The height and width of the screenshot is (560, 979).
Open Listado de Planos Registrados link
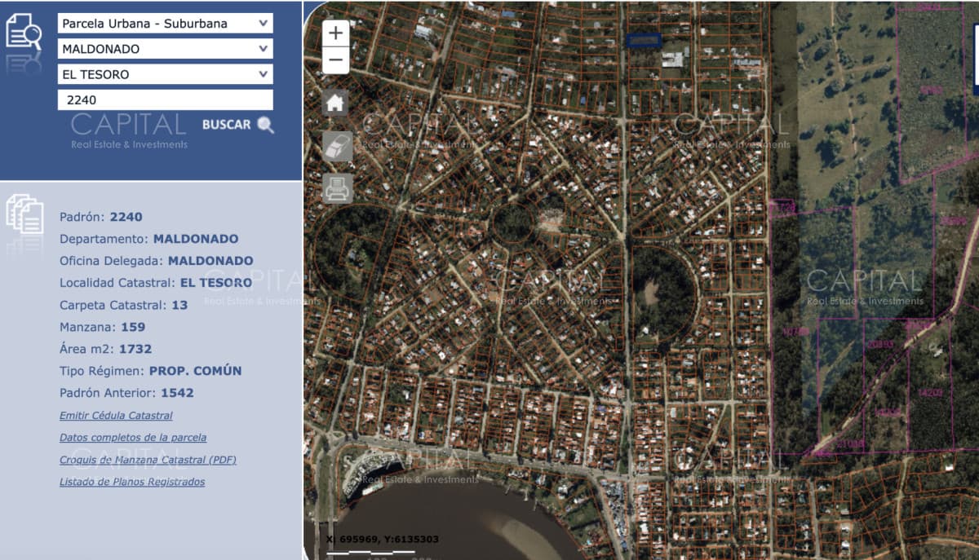click(132, 482)
